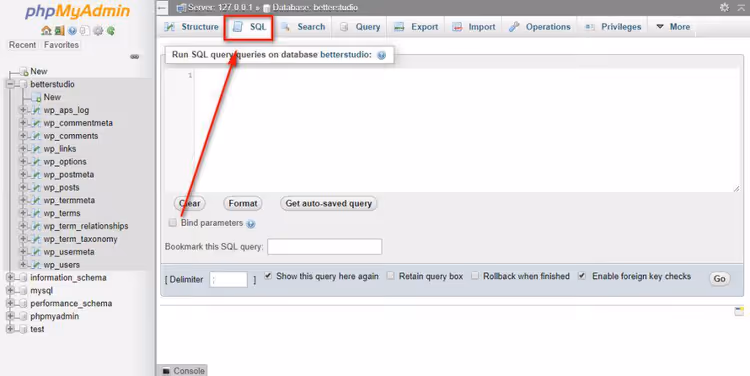
Task: Click the New table icon under betterstudio
Action: [36, 97]
